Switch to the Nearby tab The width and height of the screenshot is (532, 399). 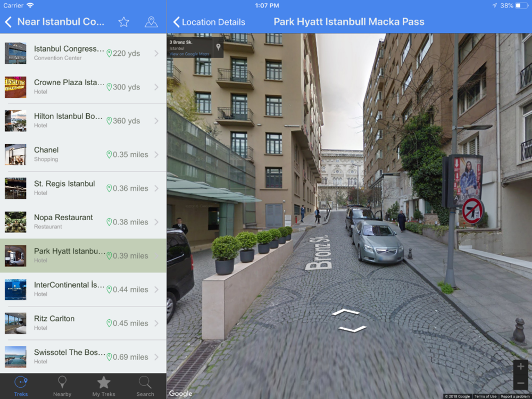point(62,386)
